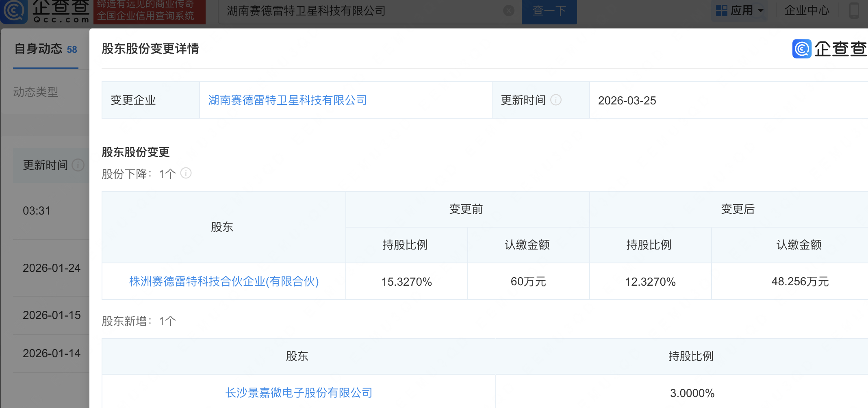Click the info icon next to 股份下降 1个
Image resolution: width=868 pixels, height=408 pixels.
coord(186,174)
